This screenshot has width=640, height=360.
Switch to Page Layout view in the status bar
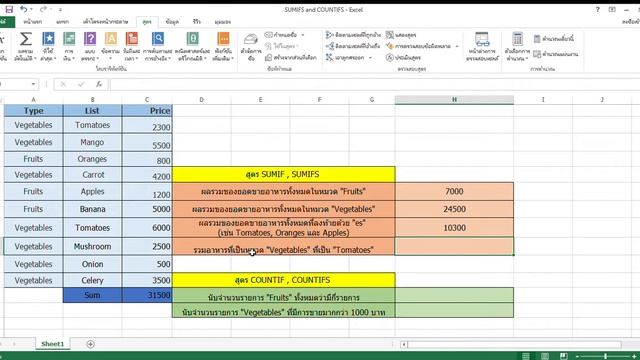tap(544, 356)
